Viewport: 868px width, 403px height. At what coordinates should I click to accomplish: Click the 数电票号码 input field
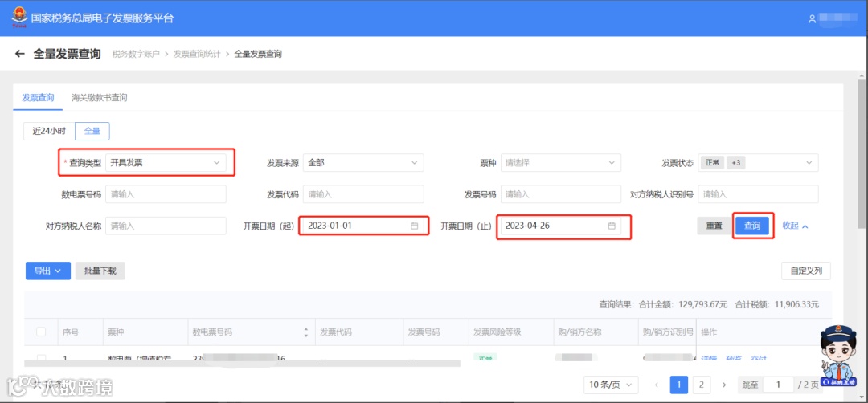(x=166, y=194)
